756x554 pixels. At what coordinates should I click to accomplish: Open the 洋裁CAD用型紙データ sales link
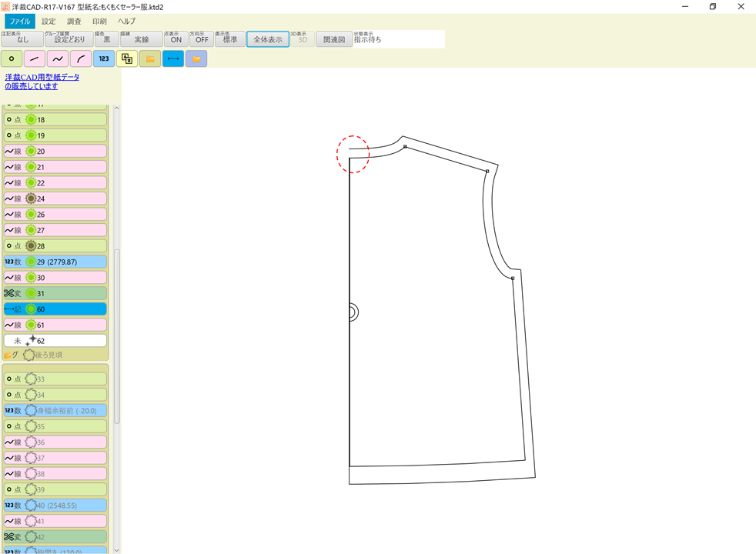(42, 82)
